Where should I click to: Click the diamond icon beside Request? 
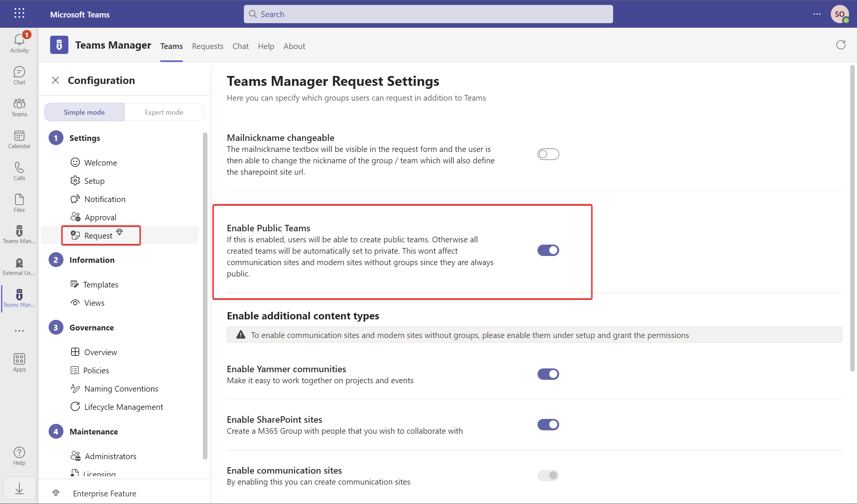click(120, 232)
